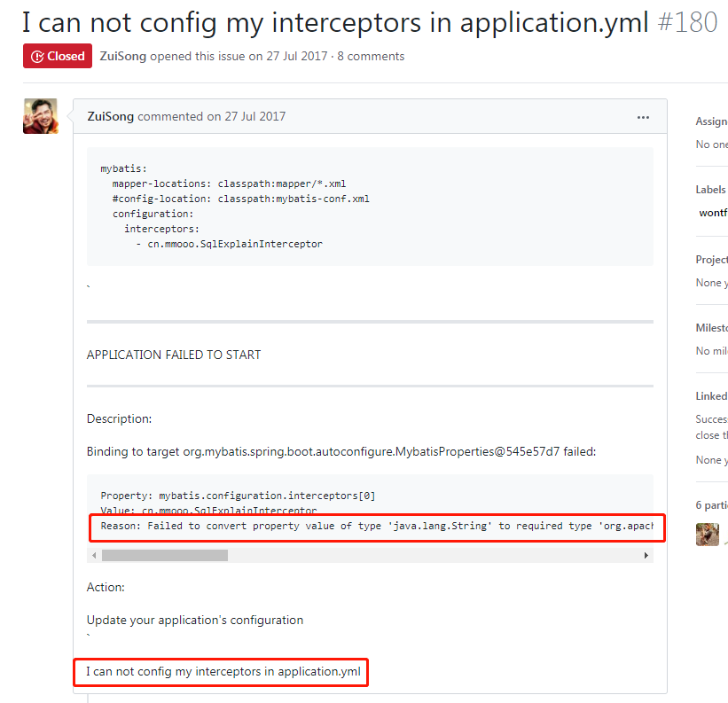The width and height of the screenshot is (728, 703).
Task: Open the Linked pull requests sidebar section
Action: [711, 396]
